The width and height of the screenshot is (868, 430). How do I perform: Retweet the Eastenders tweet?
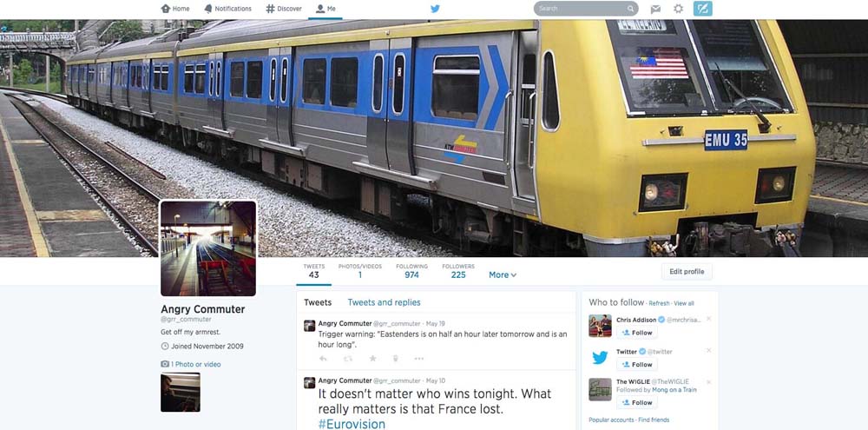[x=348, y=359]
